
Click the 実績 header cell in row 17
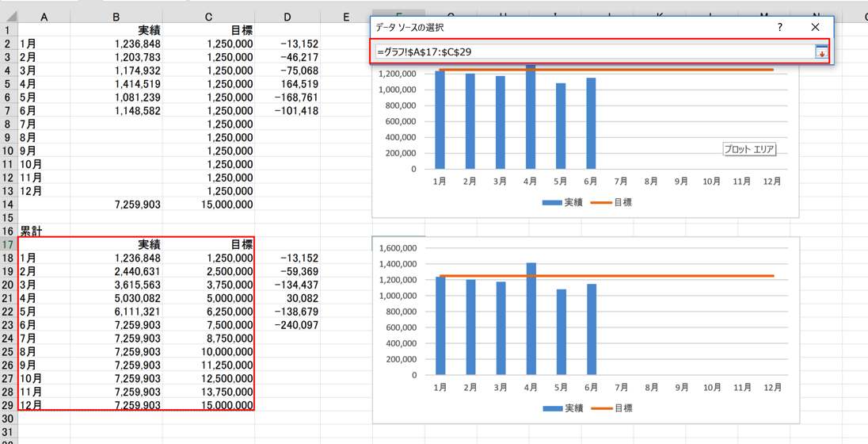pos(116,244)
